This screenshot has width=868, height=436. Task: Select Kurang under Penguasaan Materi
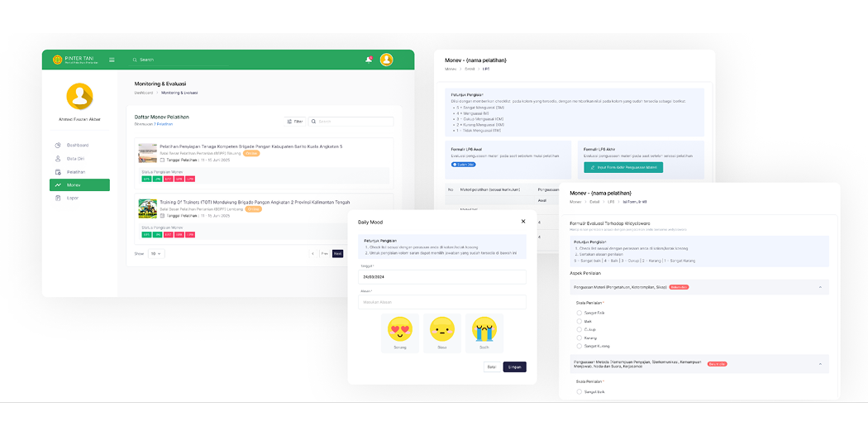pos(579,338)
